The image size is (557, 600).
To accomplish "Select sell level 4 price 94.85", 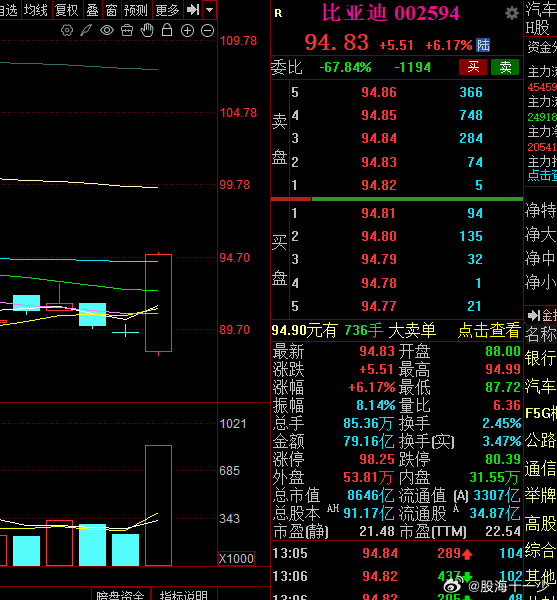I will click(x=379, y=115).
